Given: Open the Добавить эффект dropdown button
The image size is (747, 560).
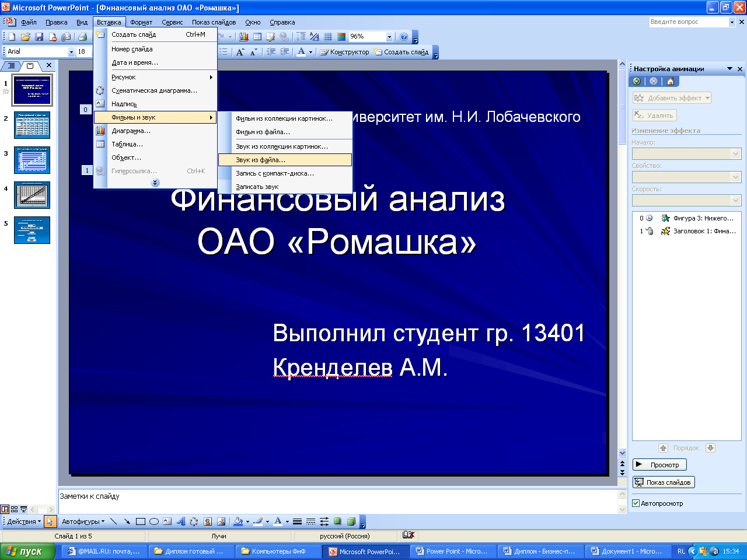Looking at the screenshot, I should [672, 98].
